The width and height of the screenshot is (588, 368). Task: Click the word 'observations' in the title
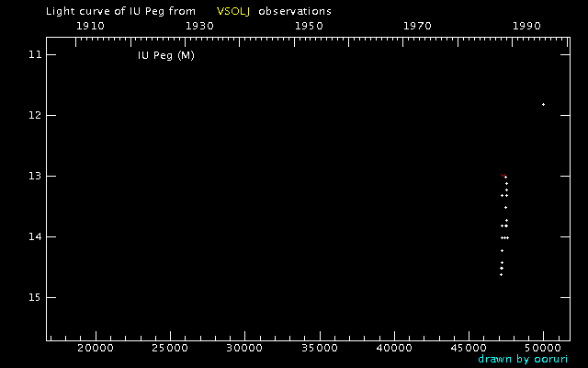pos(295,11)
